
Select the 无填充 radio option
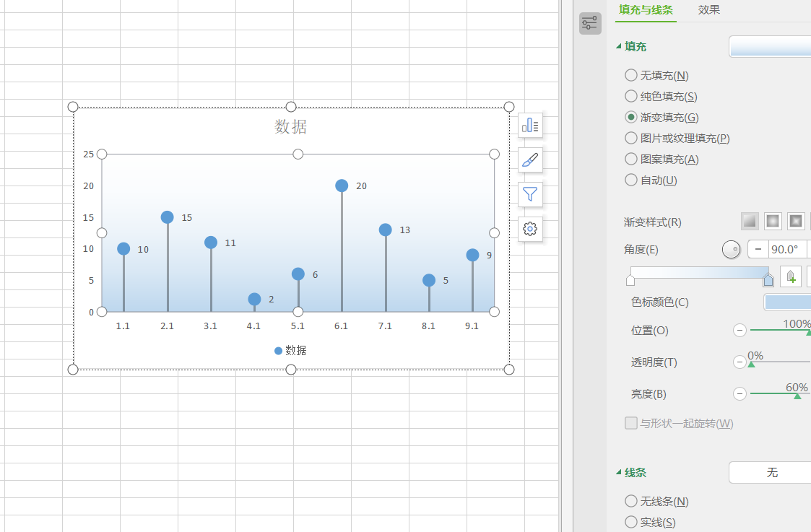point(631,75)
